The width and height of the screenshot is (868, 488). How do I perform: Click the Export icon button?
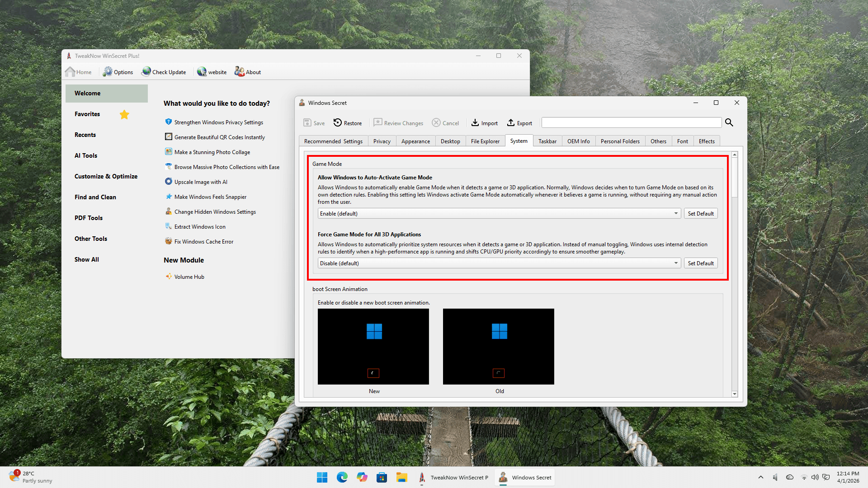[x=511, y=123]
